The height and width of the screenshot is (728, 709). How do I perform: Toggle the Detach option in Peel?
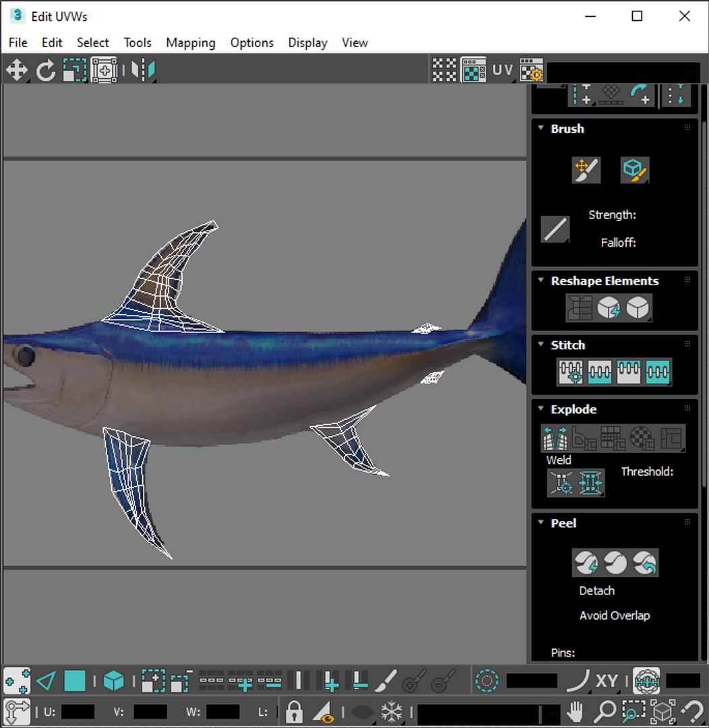596,590
